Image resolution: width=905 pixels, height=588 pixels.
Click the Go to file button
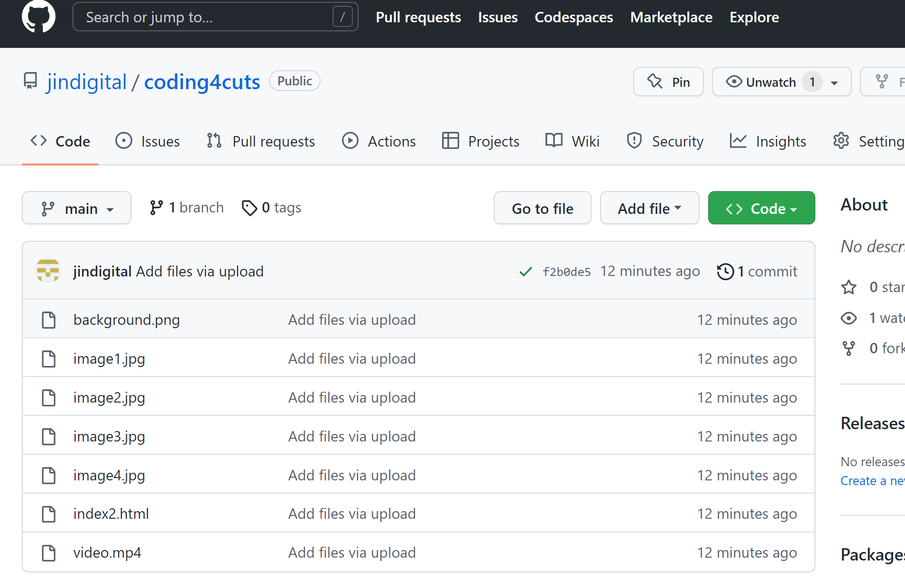tap(542, 208)
